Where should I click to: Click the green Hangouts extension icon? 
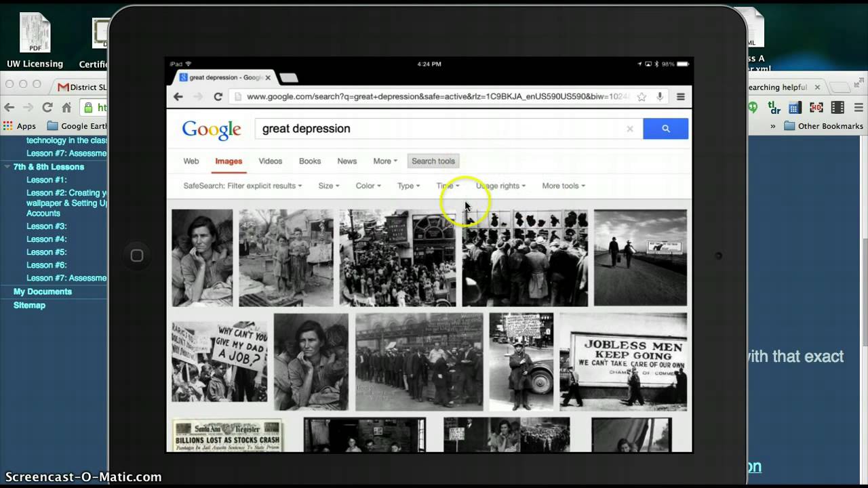[753, 107]
